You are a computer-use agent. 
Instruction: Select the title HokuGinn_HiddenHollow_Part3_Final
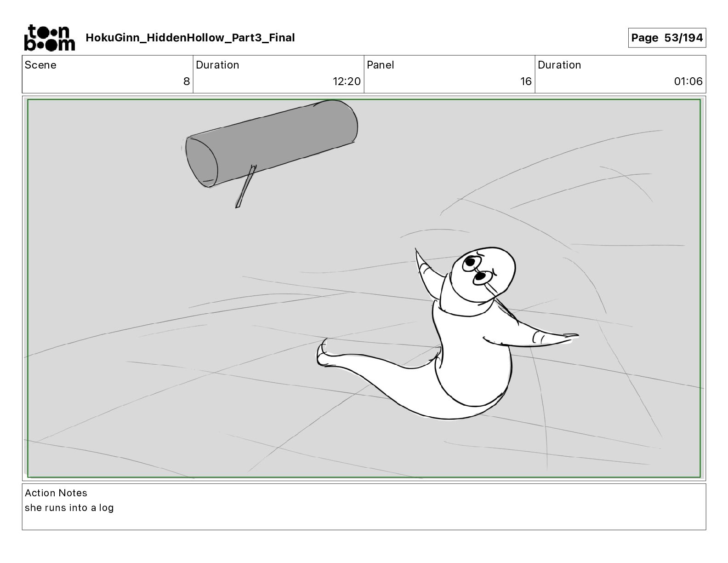tap(190, 38)
